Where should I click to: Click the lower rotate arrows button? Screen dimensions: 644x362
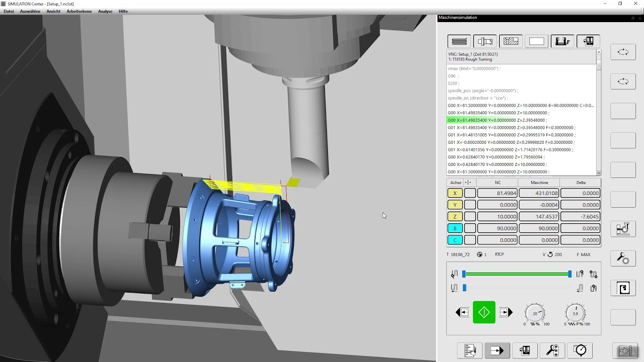tap(623, 81)
